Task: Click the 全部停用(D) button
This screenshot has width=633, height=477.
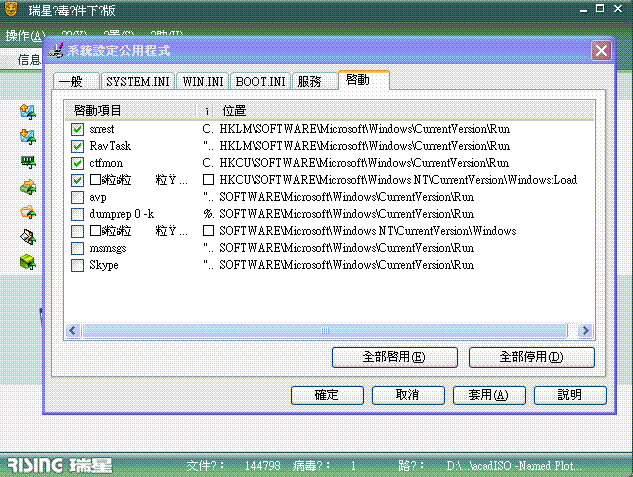Action: pyautogui.click(x=532, y=357)
